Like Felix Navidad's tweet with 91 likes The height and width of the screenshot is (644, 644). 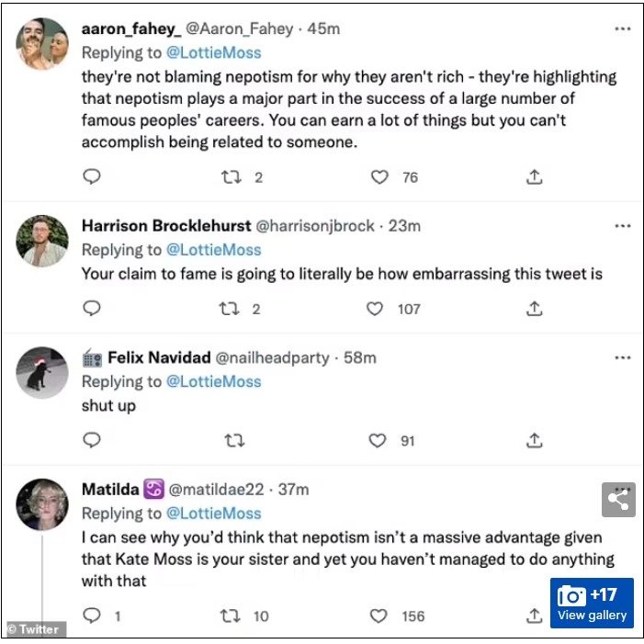(378, 441)
